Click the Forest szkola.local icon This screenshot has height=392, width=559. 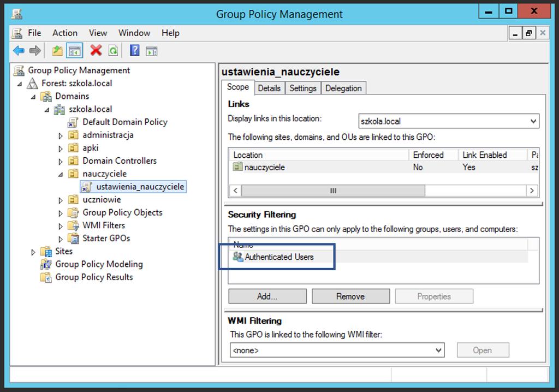coord(32,83)
